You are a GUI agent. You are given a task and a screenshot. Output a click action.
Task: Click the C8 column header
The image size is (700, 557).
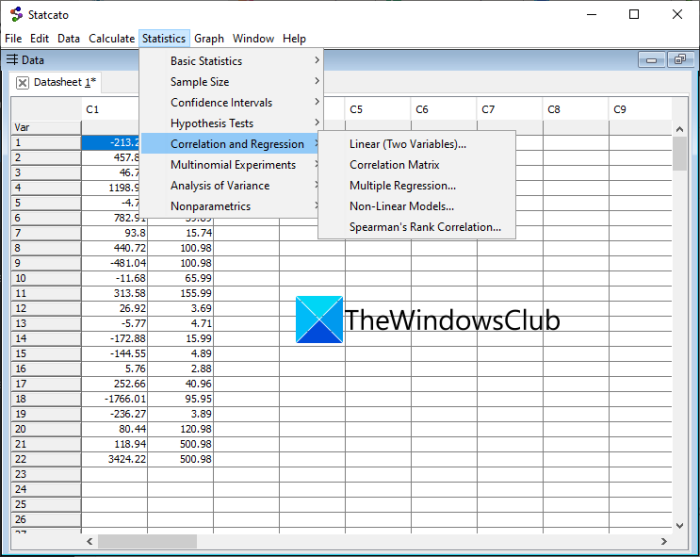click(x=576, y=109)
